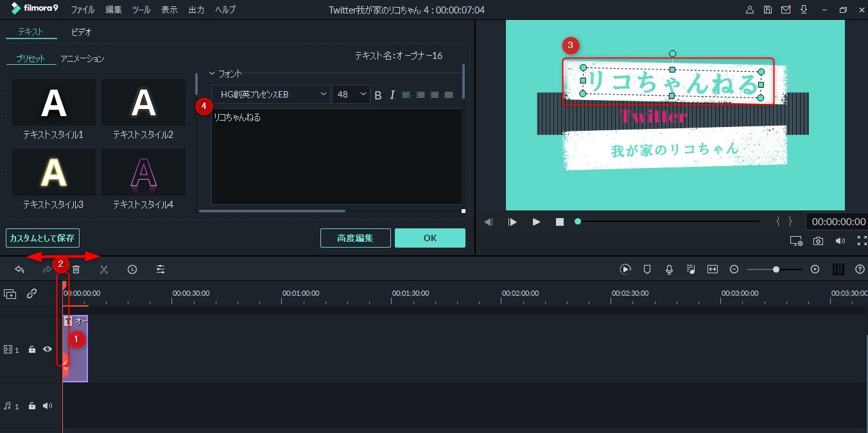This screenshot has width=868, height=433.
Task: Stop the preview playback
Action: pos(560,222)
